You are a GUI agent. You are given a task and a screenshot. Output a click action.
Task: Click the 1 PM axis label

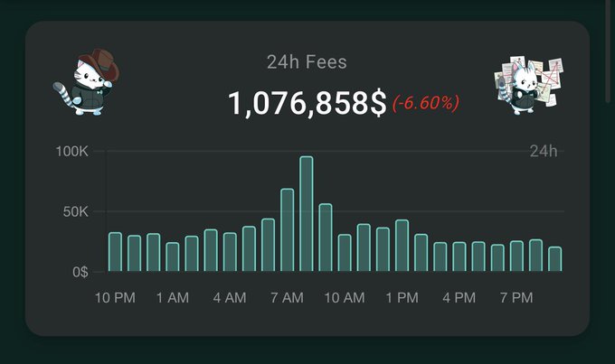[x=402, y=298]
